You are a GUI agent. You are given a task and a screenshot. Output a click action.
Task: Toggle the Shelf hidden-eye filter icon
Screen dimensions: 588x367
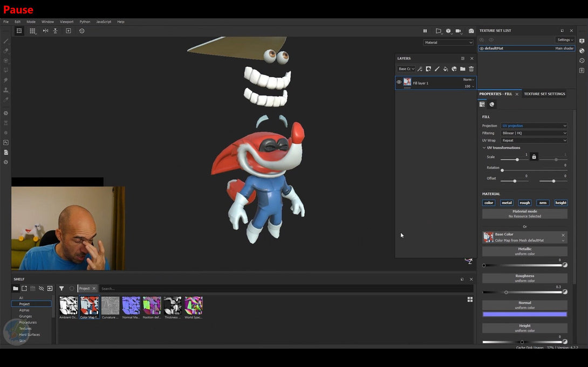pyautogui.click(x=41, y=288)
